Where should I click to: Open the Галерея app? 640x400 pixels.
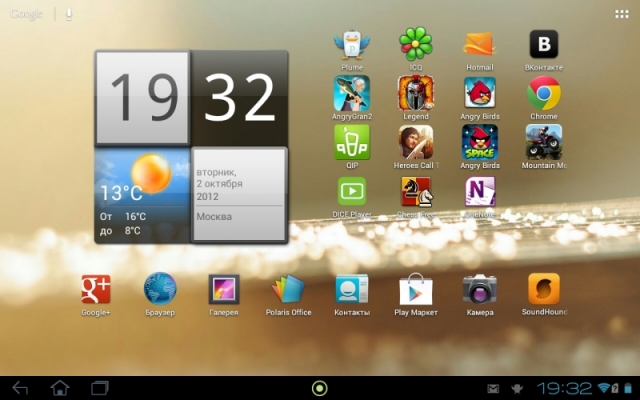click(224, 290)
